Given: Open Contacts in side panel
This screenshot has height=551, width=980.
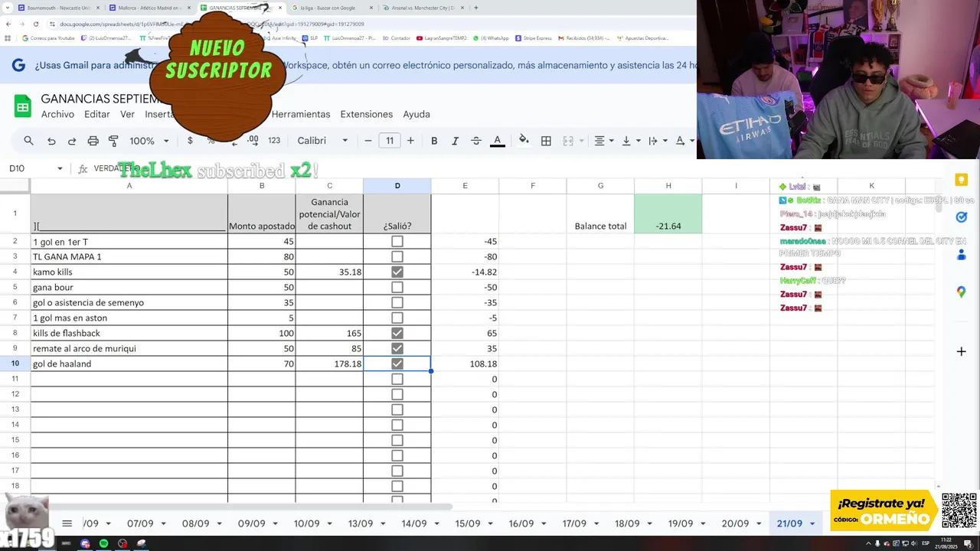Looking at the screenshot, I should pyautogui.click(x=961, y=255).
